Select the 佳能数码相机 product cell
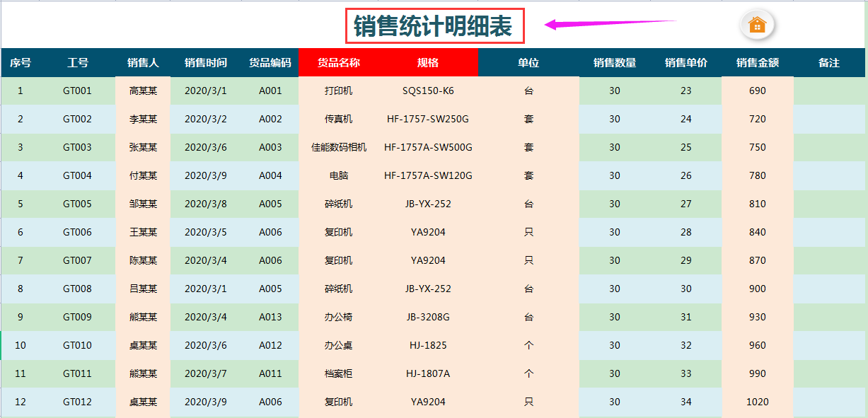The image size is (868, 418). pos(339,147)
